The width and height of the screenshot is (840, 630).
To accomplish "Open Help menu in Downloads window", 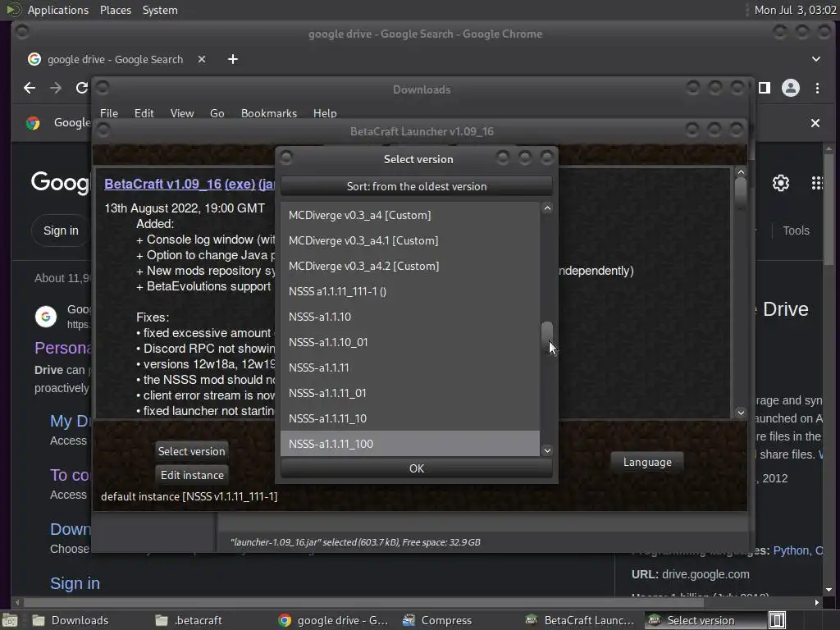I will click(325, 113).
